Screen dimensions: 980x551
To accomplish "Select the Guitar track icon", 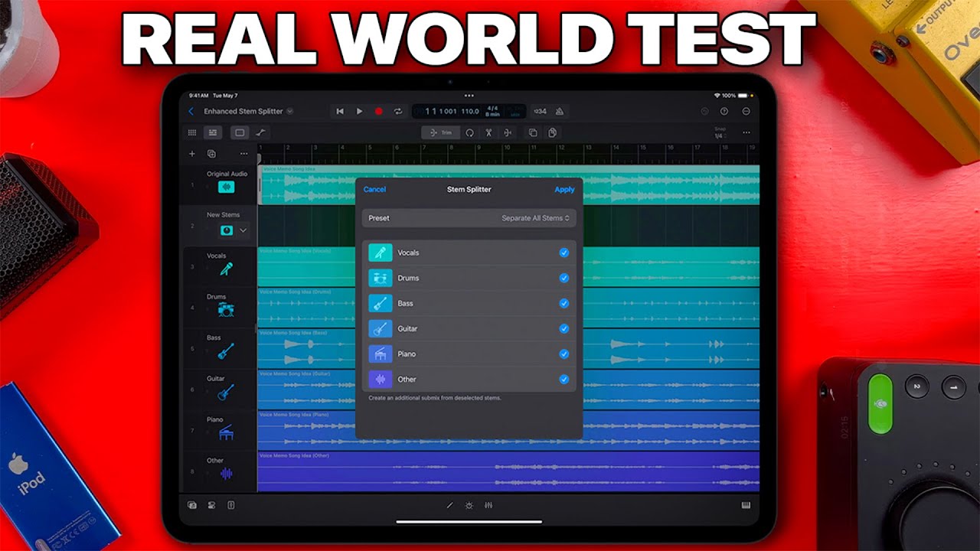I will tap(226, 392).
